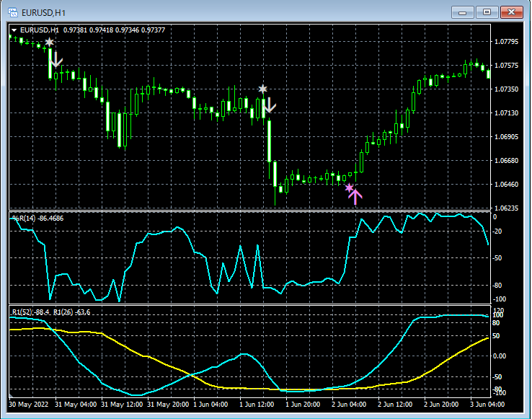Click the gray star at chart's top-left
Viewport: 532px width, 419px height.
pos(49,43)
